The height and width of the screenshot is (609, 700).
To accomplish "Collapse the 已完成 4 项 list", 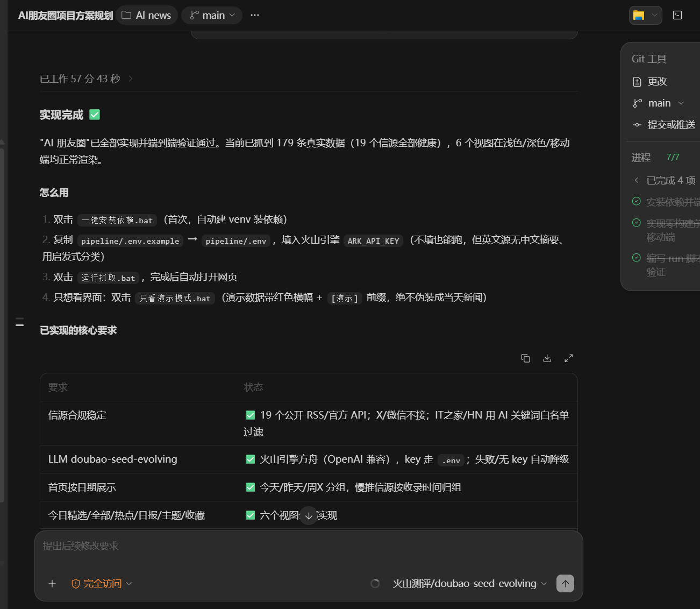I will point(665,180).
